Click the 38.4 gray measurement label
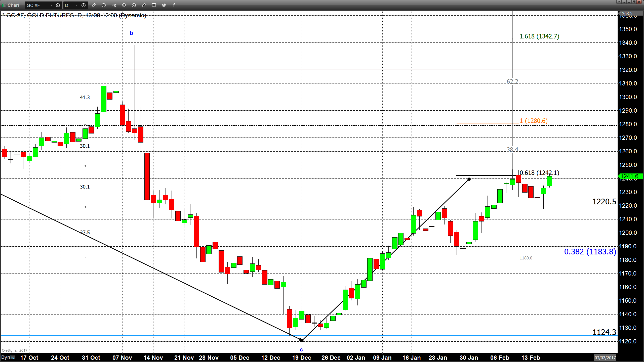644x362 pixels. (x=512, y=150)
